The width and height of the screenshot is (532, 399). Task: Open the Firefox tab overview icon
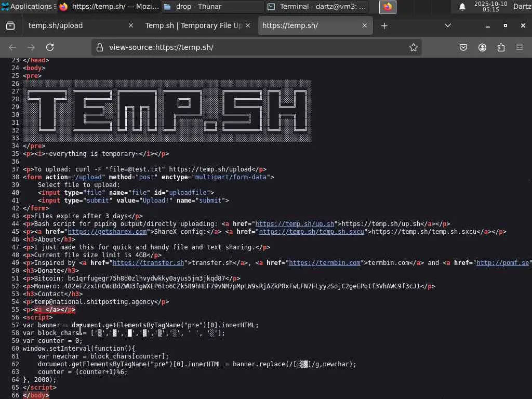[10, 26]
